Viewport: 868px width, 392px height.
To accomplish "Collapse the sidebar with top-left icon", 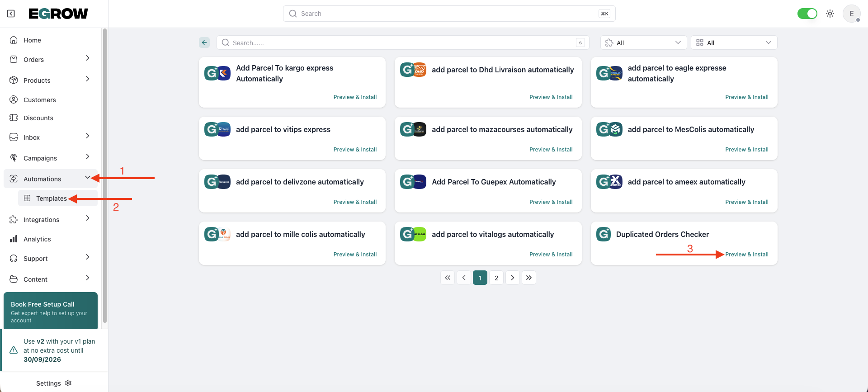I will tap(11, 14).
